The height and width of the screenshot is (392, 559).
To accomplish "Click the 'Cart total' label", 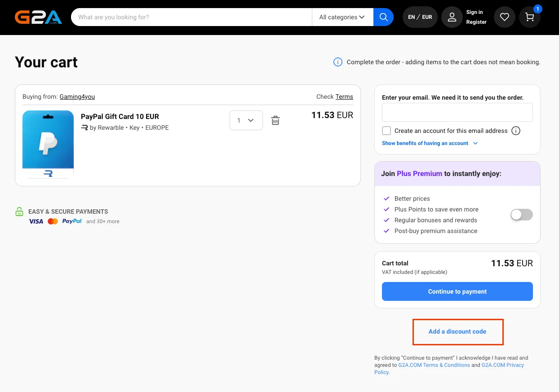I will (x=395, y=264).
